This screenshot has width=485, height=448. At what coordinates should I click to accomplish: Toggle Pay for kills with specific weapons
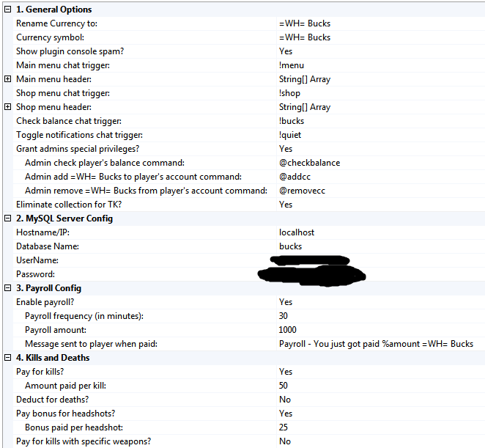click(285, 441)
